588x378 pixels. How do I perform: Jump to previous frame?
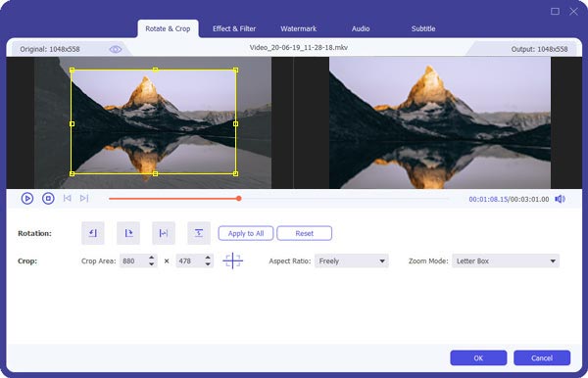[67, 198]
